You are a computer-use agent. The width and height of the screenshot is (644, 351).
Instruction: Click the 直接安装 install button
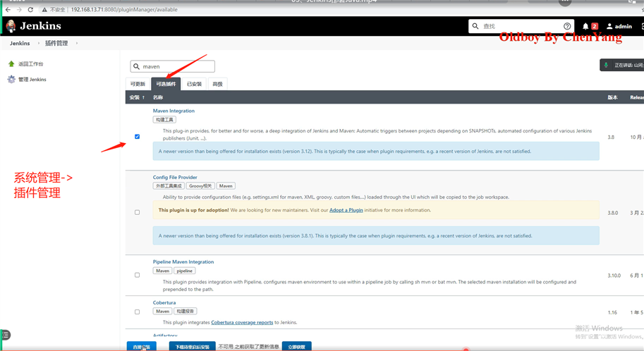coord(142,347)
